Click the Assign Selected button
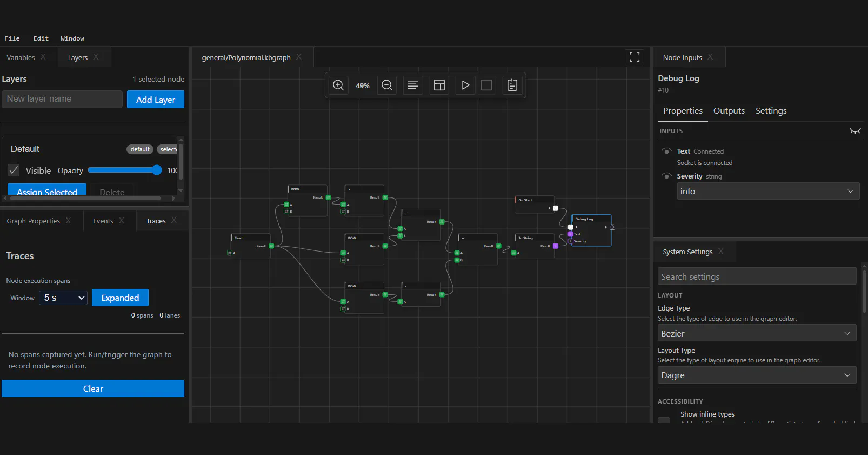868x455 pixels. (x=47, y=189)
